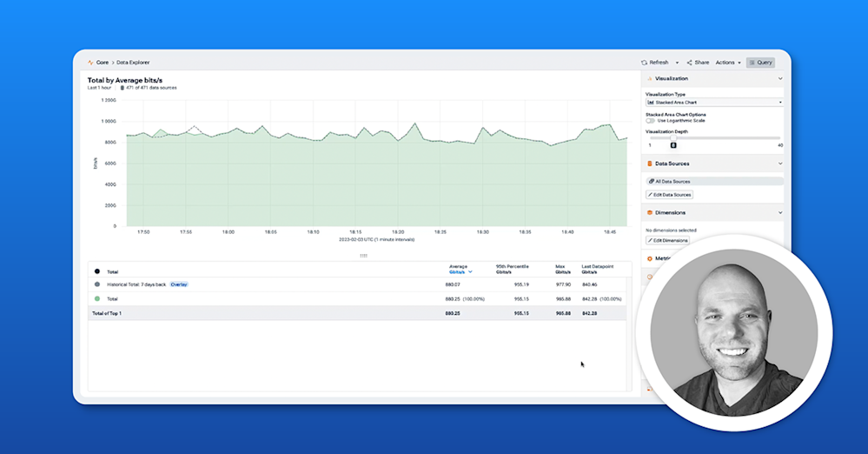The width and height of the screenshot is (868, 454).
Task: Open the Refresh interval dropdown arrow
Action: click(677, 63)
